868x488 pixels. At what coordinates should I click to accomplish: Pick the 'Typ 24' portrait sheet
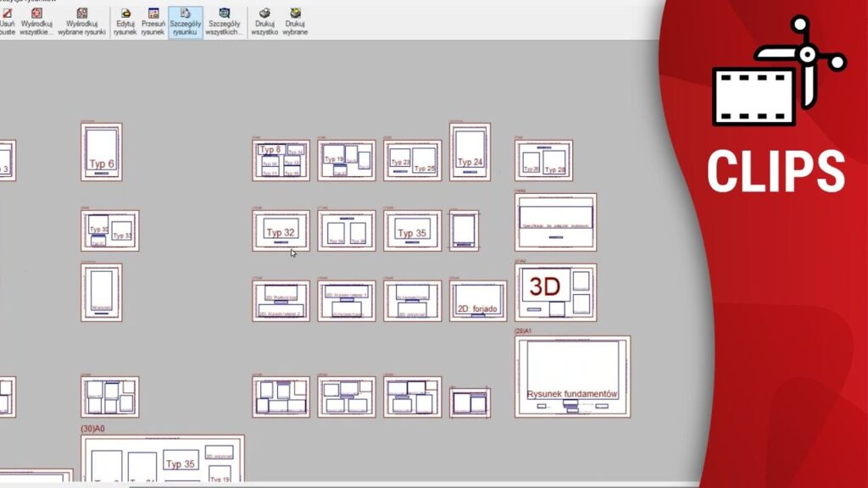470,152
